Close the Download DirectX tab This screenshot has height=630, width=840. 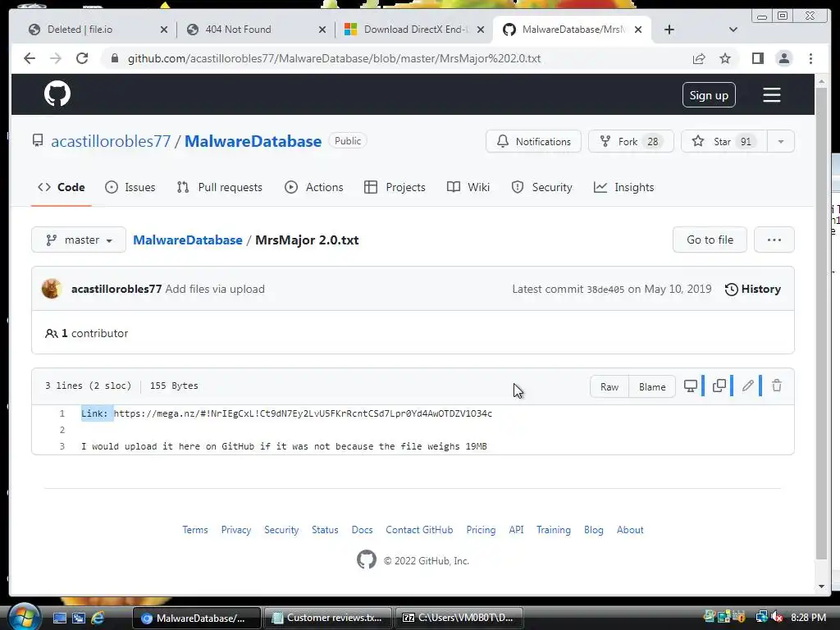point(481,30)
